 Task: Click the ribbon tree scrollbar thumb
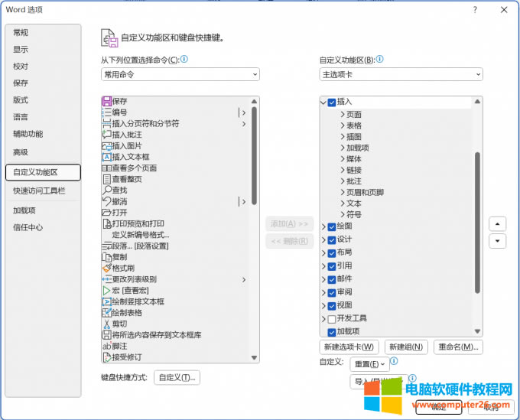point(477,223)
